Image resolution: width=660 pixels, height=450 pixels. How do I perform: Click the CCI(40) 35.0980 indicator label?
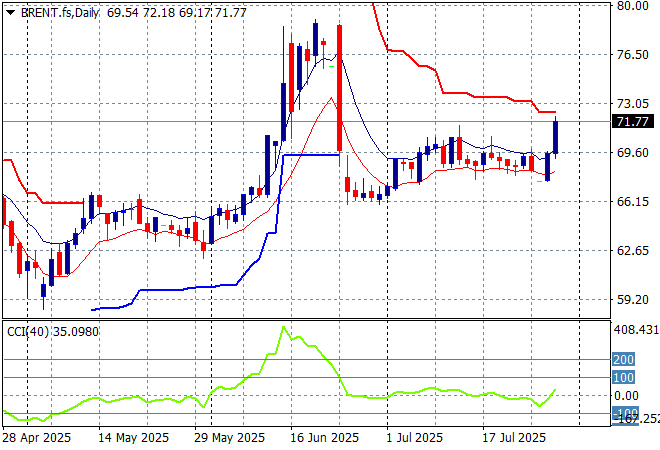[53, 332]
